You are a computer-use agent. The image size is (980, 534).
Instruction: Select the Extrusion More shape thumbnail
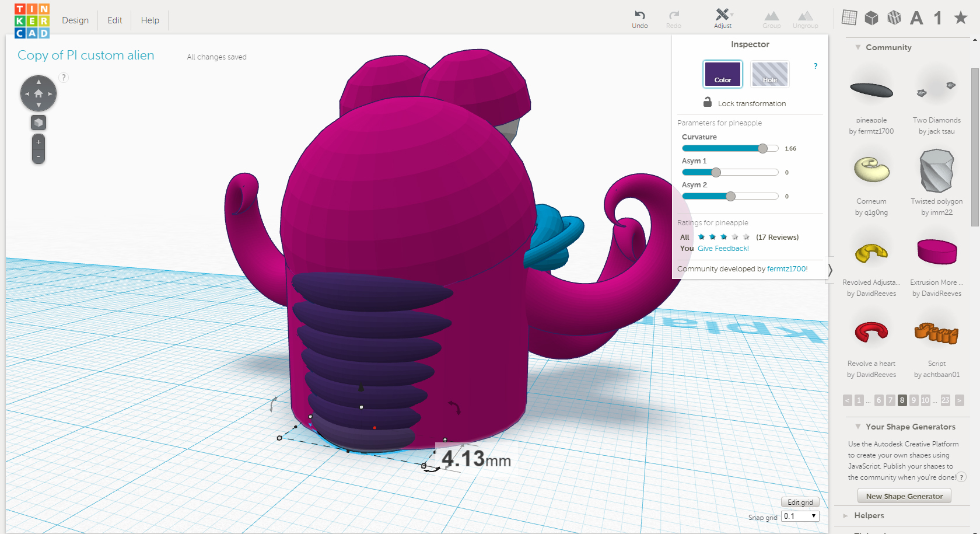click(937, 252)
